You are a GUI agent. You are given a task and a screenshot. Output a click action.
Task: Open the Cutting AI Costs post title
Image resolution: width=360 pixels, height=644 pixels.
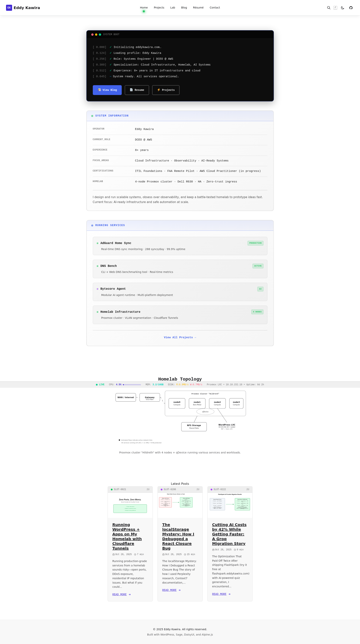click(x=229, y=534)
